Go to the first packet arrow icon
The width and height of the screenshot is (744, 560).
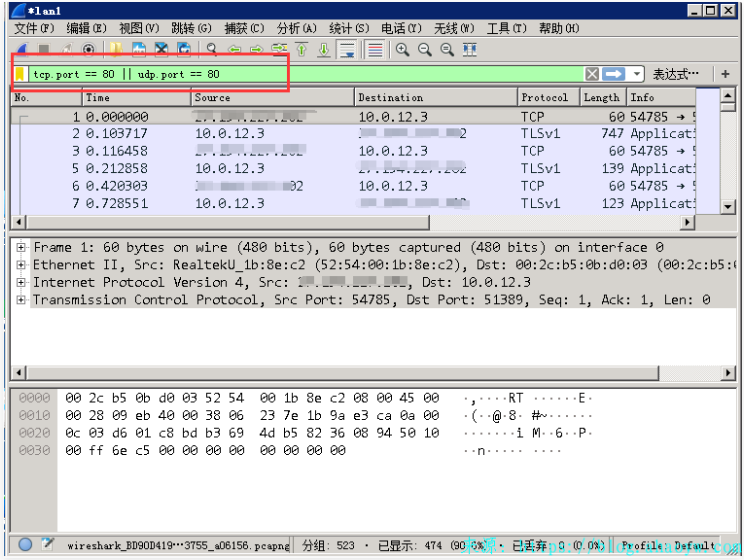point(301,49)
